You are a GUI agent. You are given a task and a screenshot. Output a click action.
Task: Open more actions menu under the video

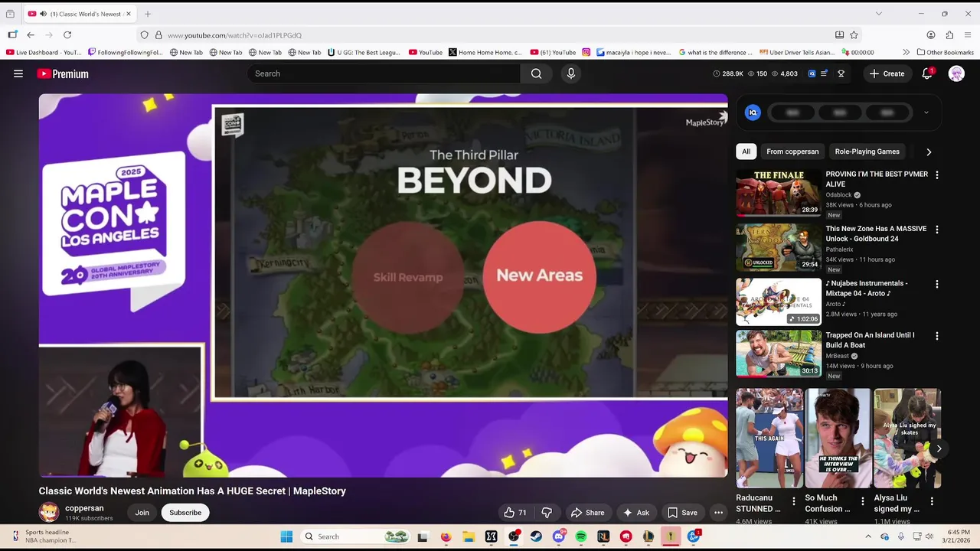(718, 513)
